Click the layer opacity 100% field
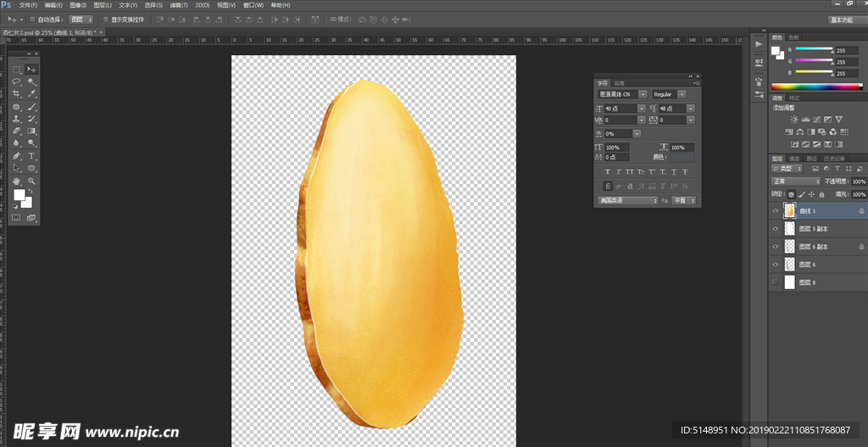Image resolution: width=868 pixels, height=447 pixels. (860, 182)
